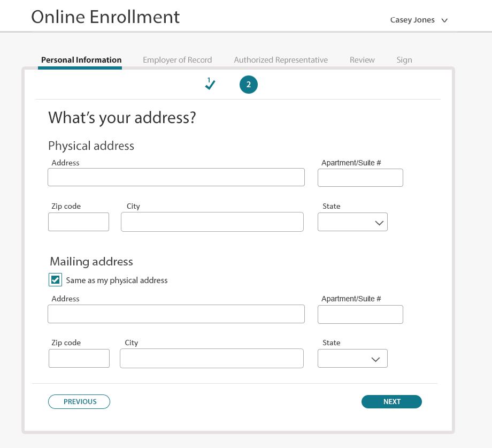Click the mailing Apartment/Suite # field
Screen dimensions: 492x448
360,314
